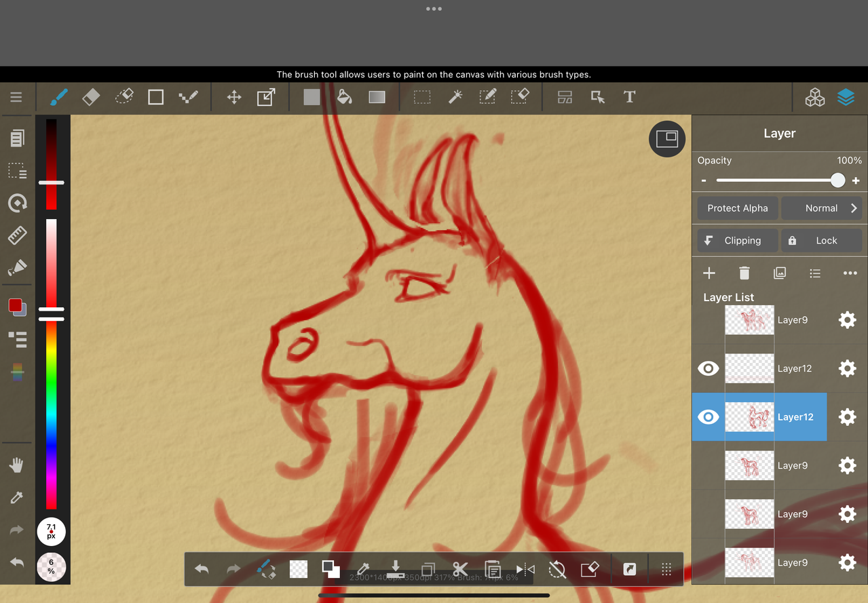Open settings gear of highlighted Layer12
This screenshot has width=868, height=603.
[x=847, y=417]
